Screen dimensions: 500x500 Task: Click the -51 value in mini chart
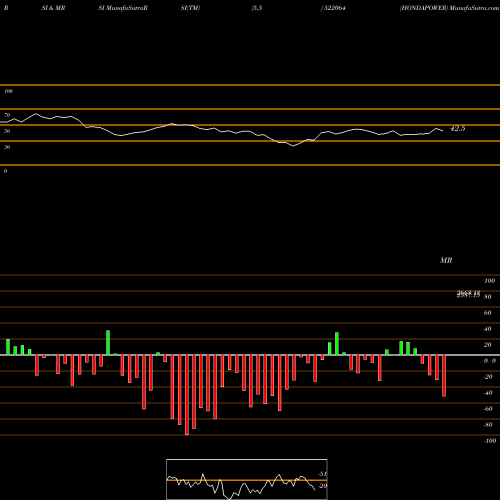point(322,474)
